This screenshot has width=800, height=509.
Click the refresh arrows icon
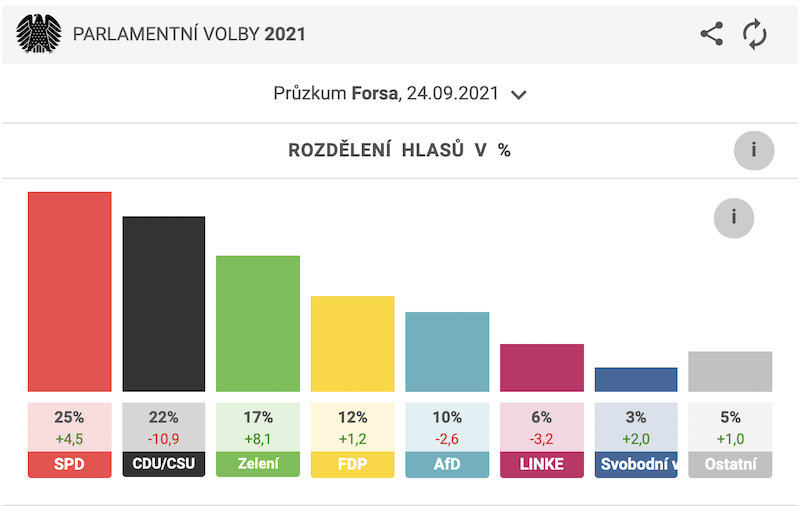[755, 34]
